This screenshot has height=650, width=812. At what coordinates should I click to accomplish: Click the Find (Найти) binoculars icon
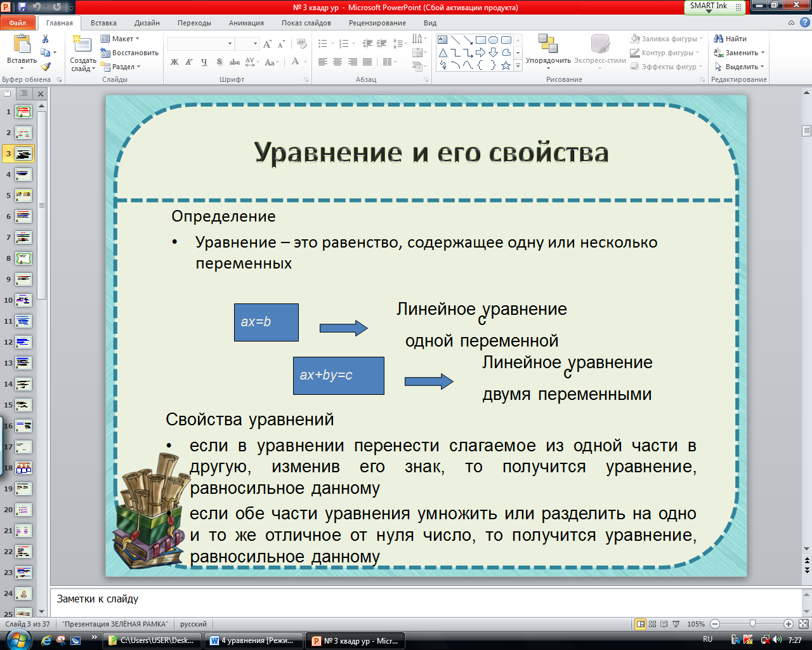(x=719, y=39)
